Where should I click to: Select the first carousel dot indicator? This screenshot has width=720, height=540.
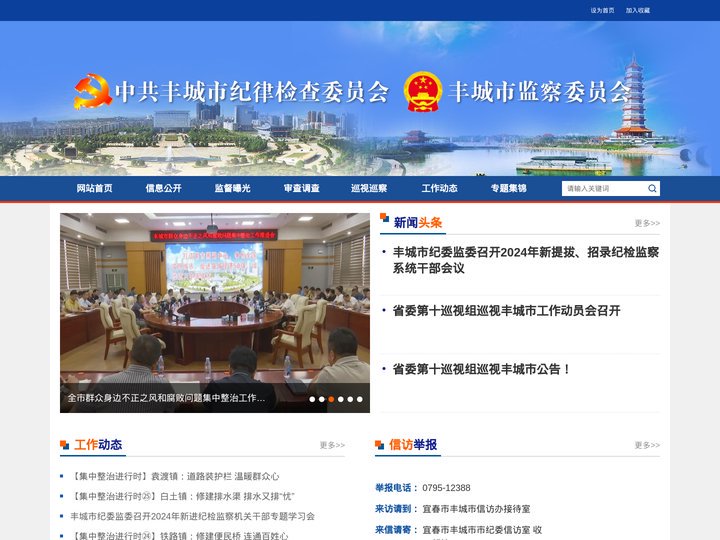(x=312, y=399)
